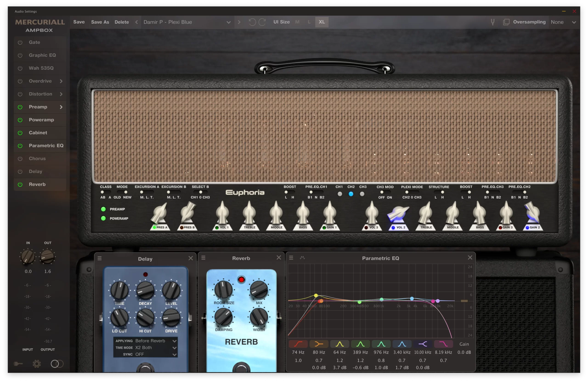This screenshot has height=382, width=588.
Task: Enable the Graphic EQ power icon
Action: pyautogui.click(x=20, y=55)
